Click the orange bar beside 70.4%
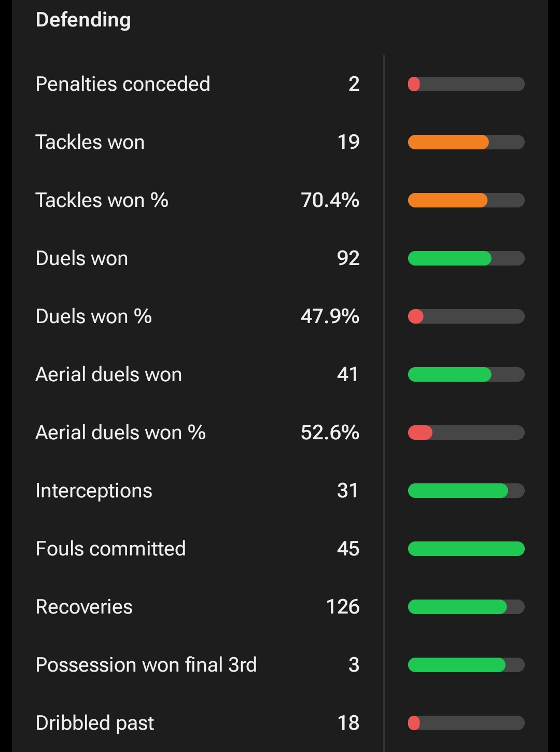The height and width of the screenshot is (752, 560). coord(448,200)
